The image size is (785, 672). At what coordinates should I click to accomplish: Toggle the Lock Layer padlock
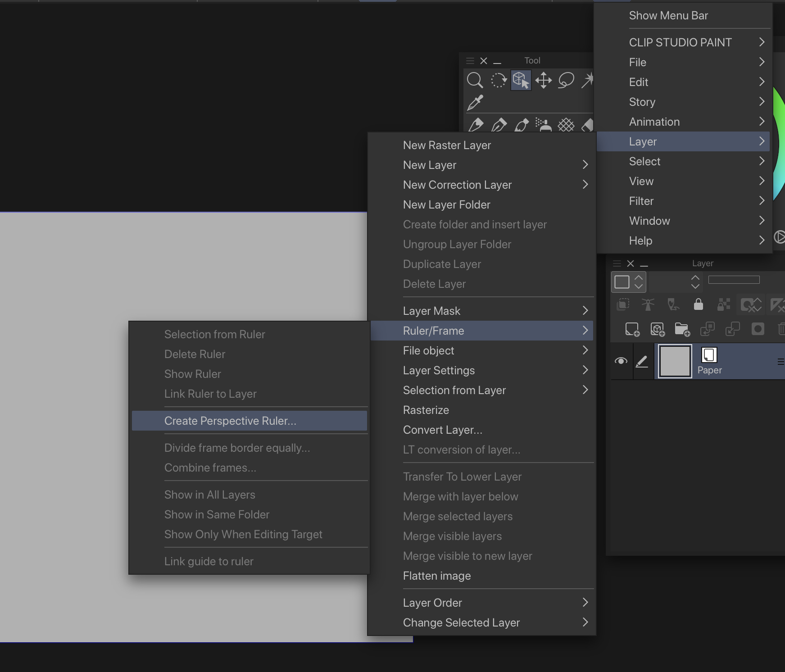[x=698, y=305]
